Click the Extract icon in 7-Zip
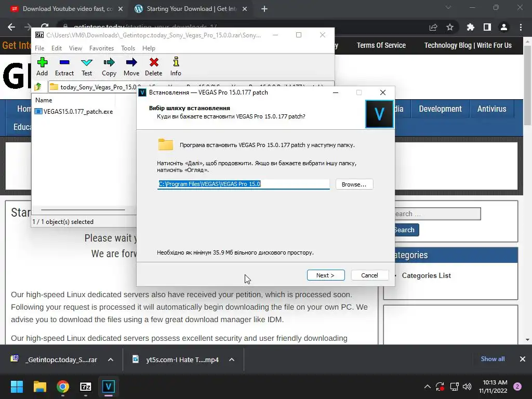Viewport: 532px width, 399px height. point(64,66)
